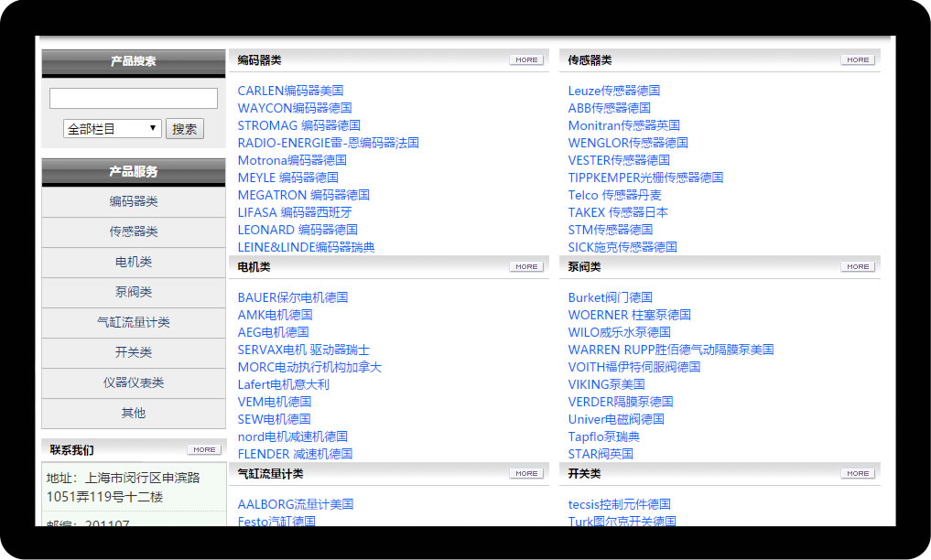Click MORE in the 电机类 section header
The width and height of the screenshot is (931, 560).
(x=526, y=267)
